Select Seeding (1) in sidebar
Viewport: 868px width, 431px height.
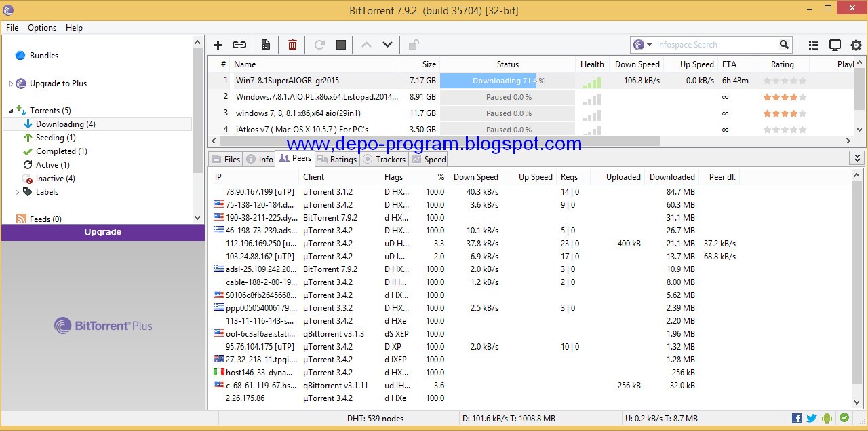coord(56,138)
